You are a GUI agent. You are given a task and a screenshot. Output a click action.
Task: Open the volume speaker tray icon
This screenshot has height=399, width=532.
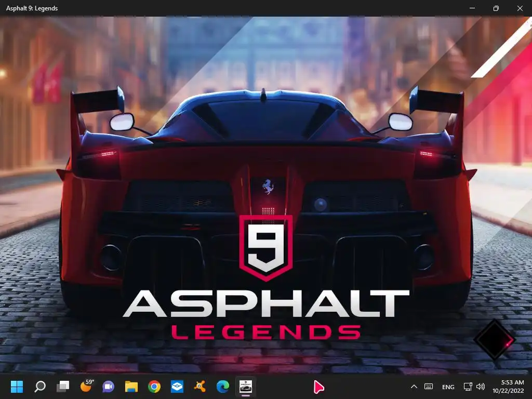(481, 387)
